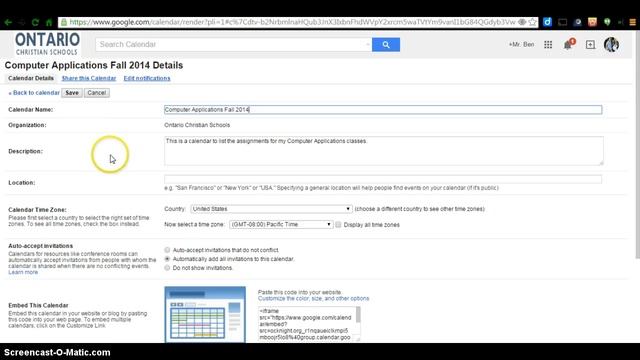Select 'Do not show invitations' option
This screenshot has width=640, height=360.
point(167,268)
